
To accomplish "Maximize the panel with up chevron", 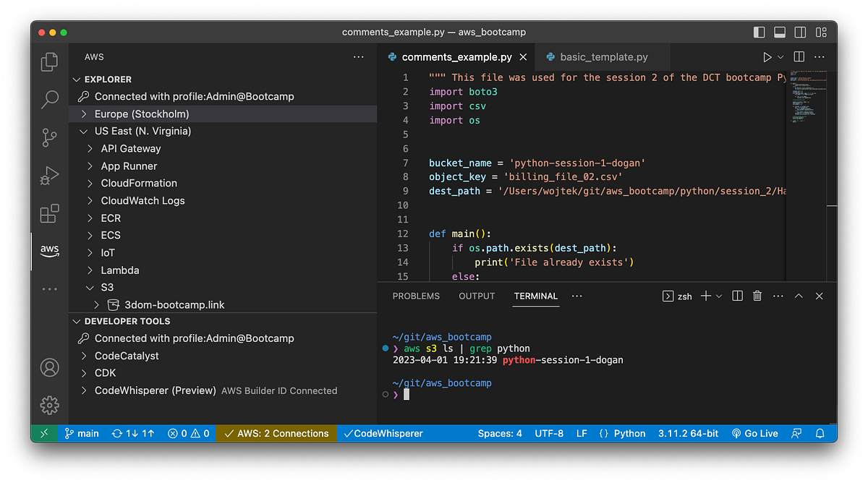I will [799, 296].
